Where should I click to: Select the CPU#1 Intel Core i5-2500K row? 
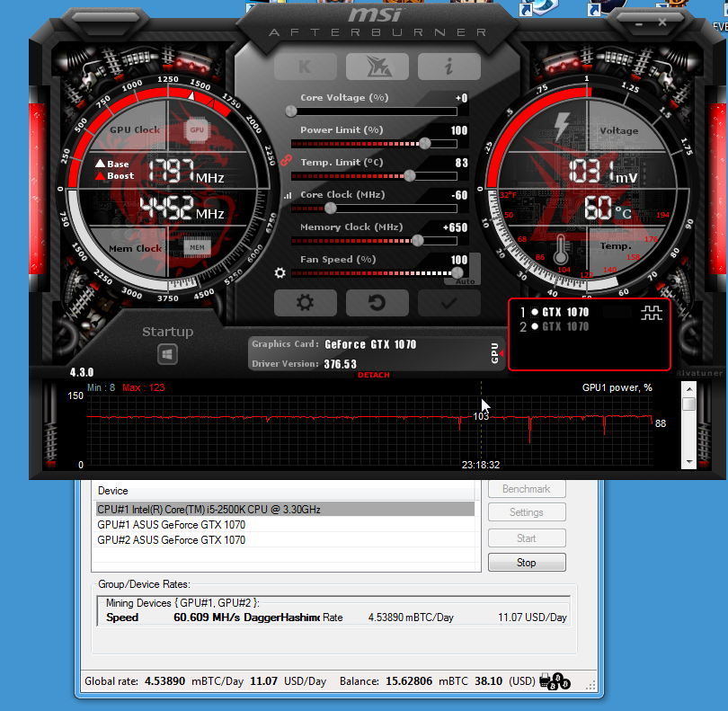coord(285,510)
